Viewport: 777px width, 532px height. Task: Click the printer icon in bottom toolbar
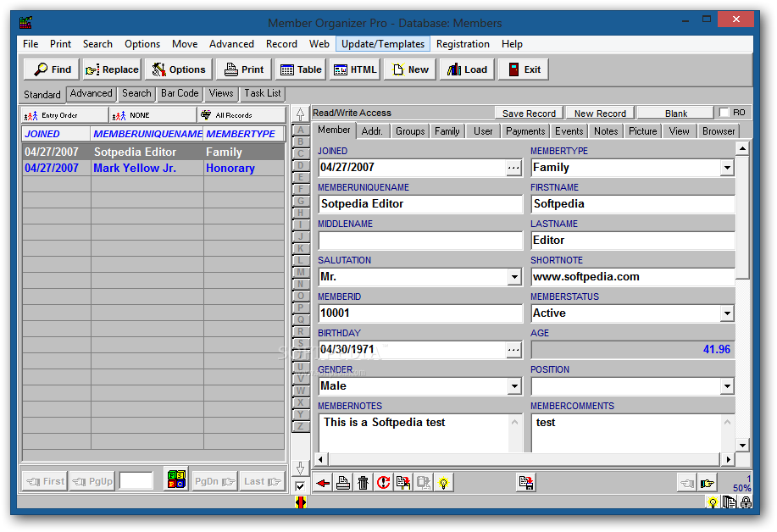[343, 483]
